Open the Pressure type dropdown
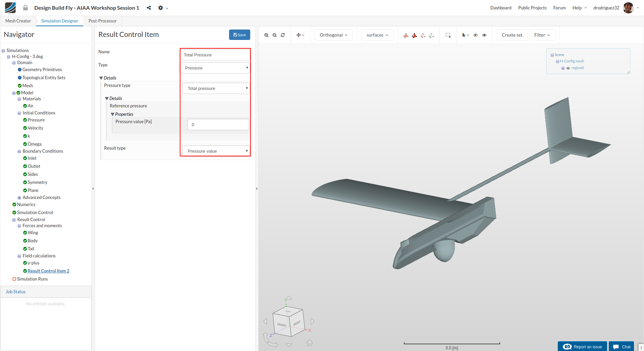Image resolution: width=644 pixels, height=351 pixels. (x=216, y=89)
